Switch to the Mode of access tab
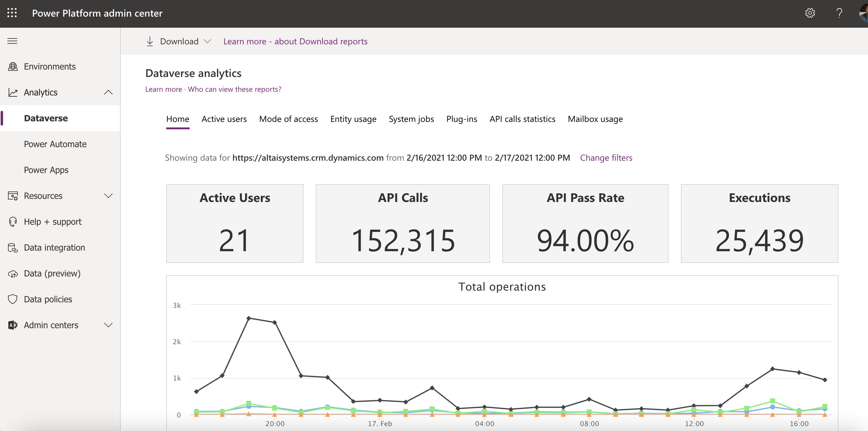Image resolution: width=868 pixels, height=431 pixels. click(x=288, y=119)
